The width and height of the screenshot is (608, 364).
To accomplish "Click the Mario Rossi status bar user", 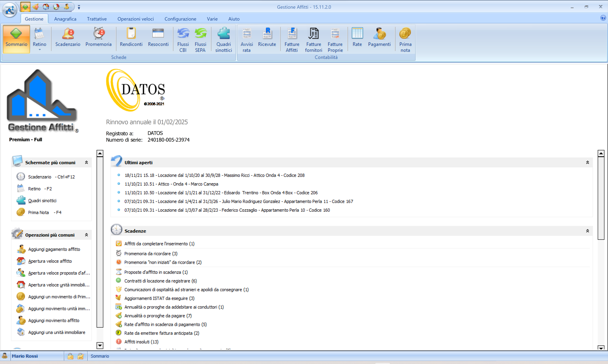I will tap(25, 356).
